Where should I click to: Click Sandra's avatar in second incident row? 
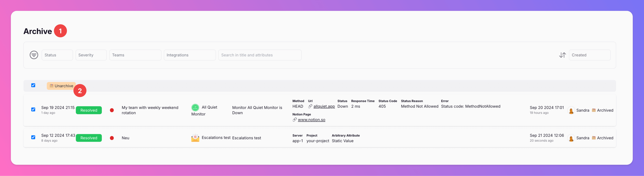coord(571,138)
